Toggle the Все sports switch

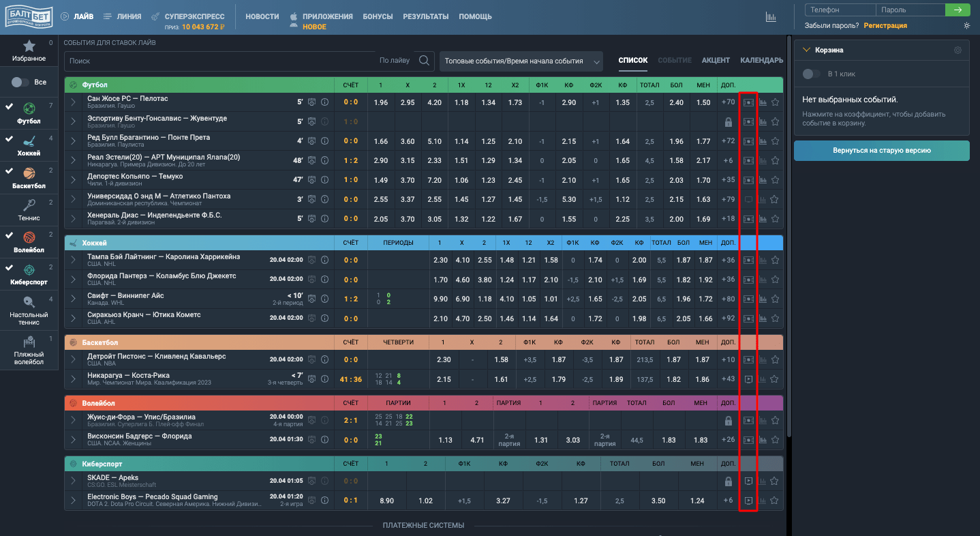20,82
